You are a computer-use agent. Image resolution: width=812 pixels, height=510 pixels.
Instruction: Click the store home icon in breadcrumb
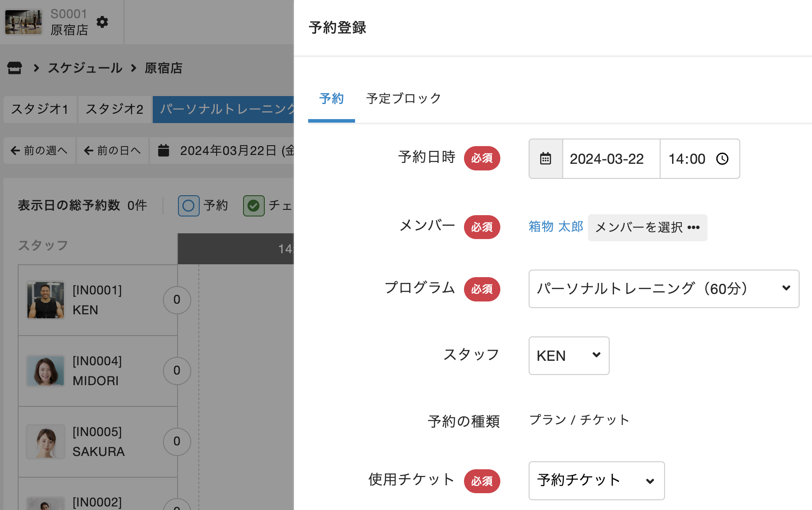coord(15,68)
